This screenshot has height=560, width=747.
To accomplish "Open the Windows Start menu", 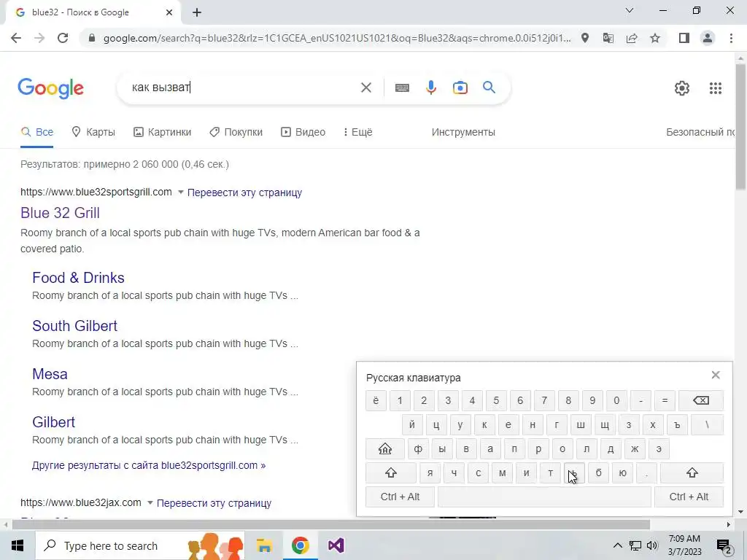I will [x=18, y=545].
